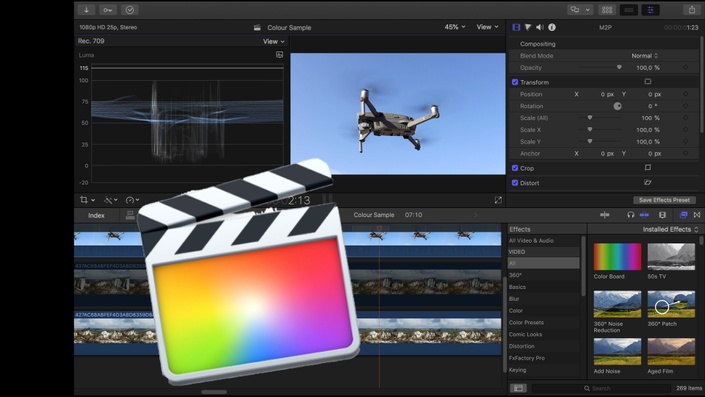Open the crop tool dropdown below viewer
The width and height of the screenshot is (705, 397).
87,200
